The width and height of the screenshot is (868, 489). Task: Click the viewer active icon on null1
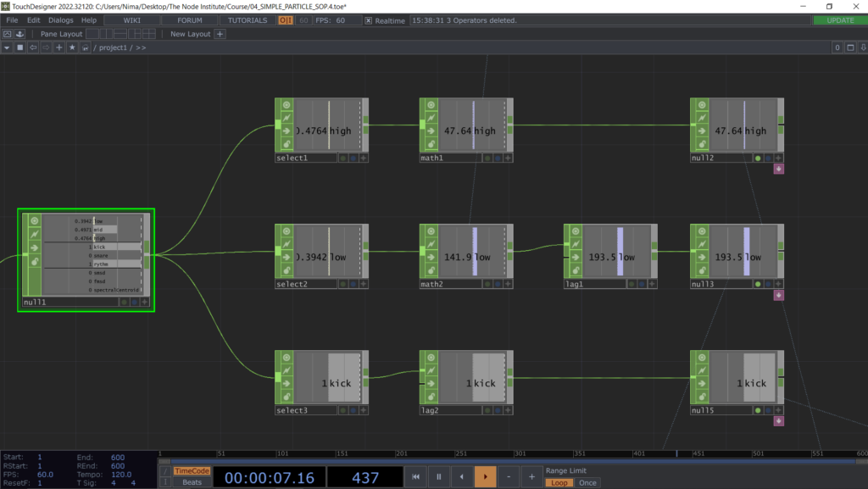pos(34,220)
